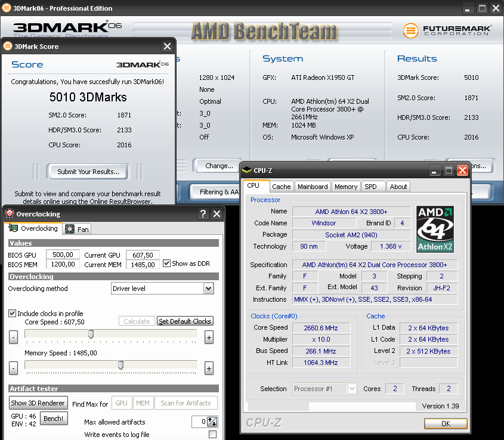Click OK in CPU-Z window

(446, 424)
